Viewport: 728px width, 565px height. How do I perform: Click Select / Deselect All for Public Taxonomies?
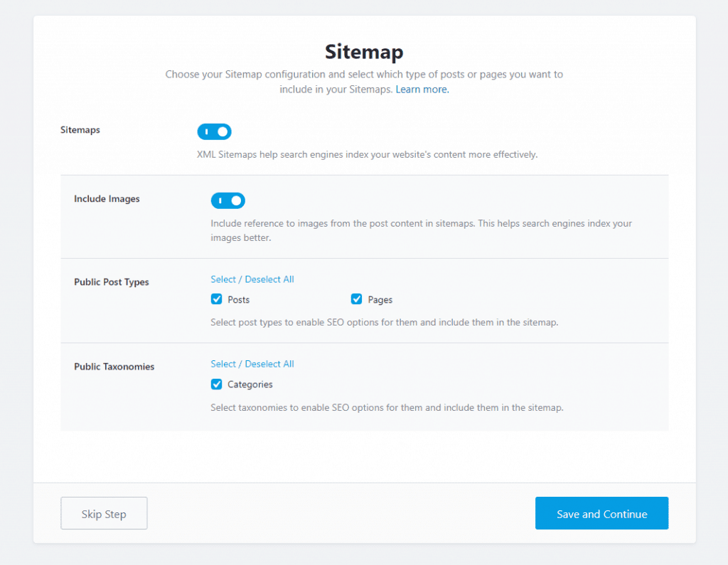[252, 364]
